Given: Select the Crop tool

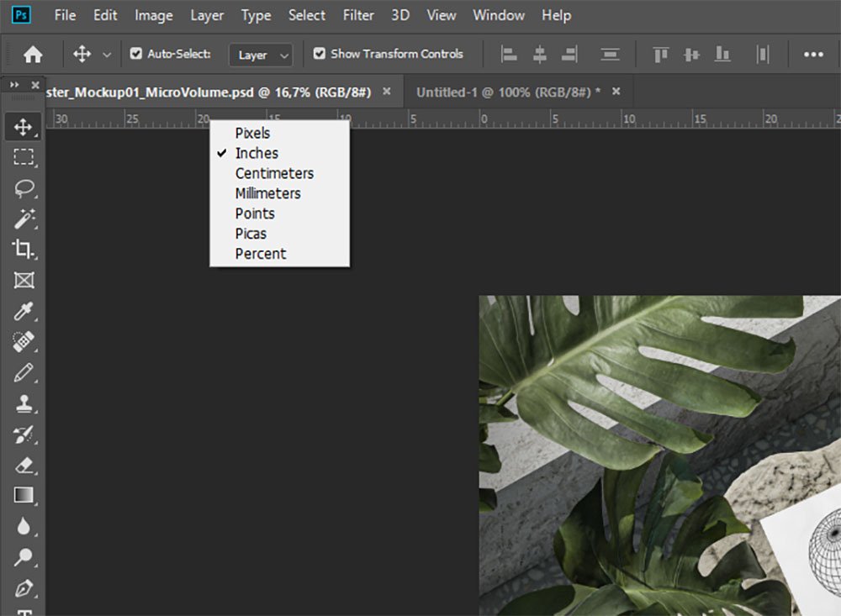Looking at the screenshot, I should pos(24,250).
